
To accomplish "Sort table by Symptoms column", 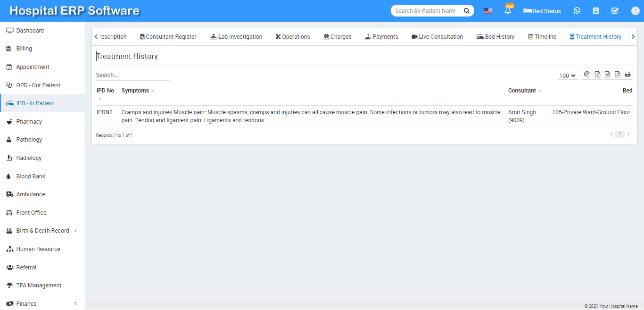I will [x=135, y=91].
